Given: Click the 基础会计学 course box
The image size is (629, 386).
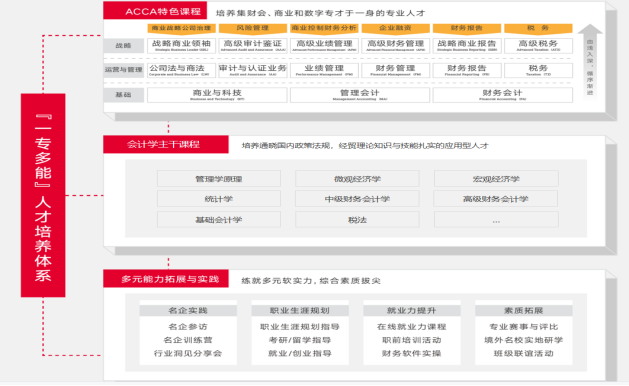Looking at the screenshot, I should 219,220.
